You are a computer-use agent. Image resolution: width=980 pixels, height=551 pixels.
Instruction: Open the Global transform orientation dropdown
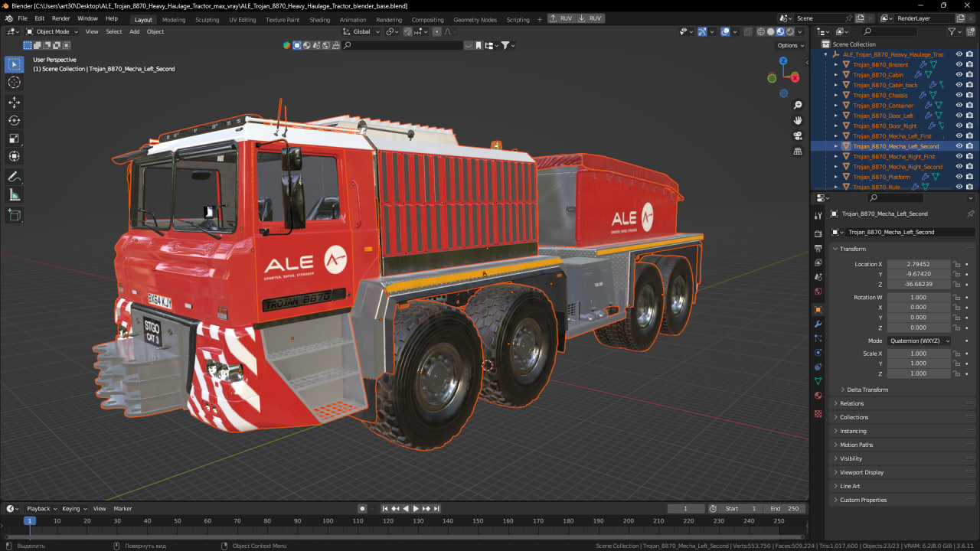click(x=361, y=31)
